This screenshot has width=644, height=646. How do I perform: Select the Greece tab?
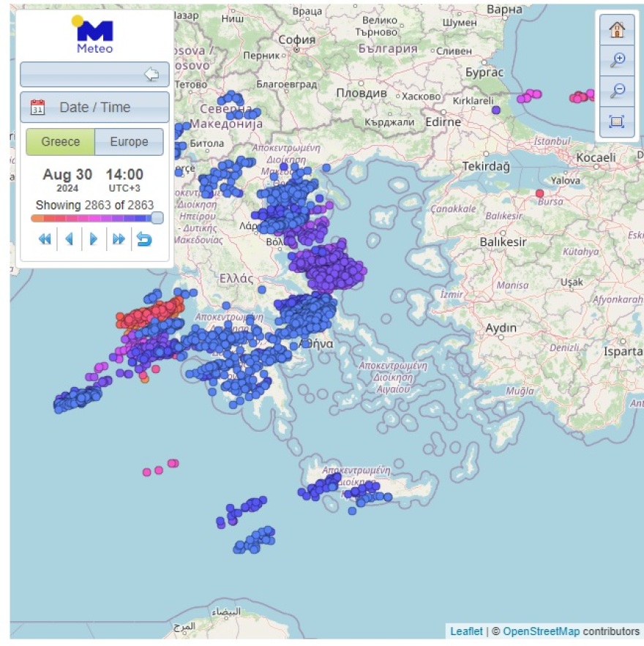[x=59, y=141]
